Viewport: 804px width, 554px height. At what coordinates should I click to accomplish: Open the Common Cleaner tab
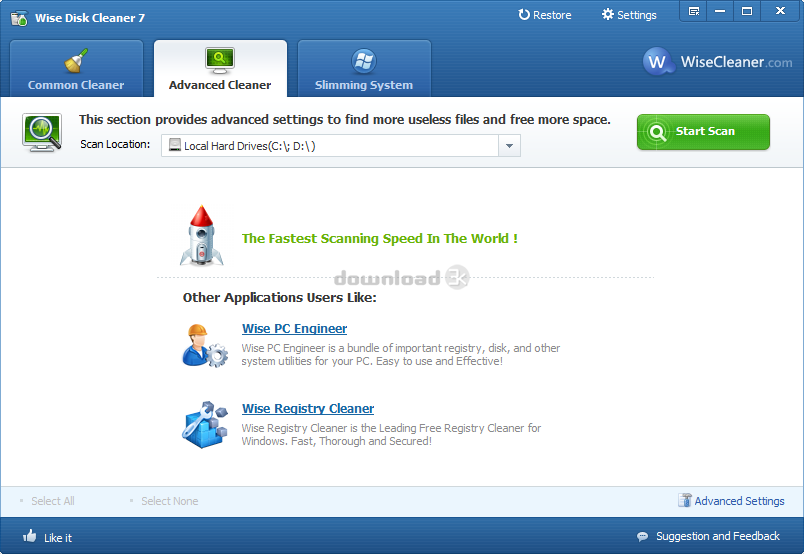tap(76, 68)
